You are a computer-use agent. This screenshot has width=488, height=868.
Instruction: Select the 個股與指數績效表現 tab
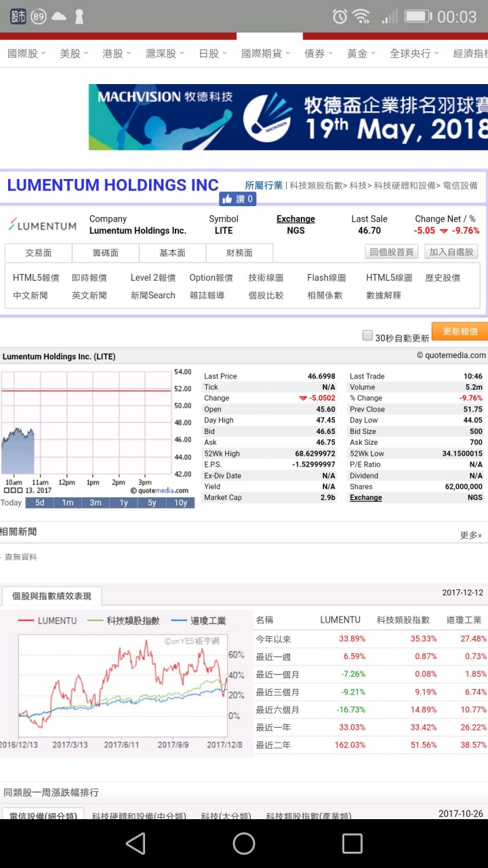pyautogui.click(x=52, y=596)
